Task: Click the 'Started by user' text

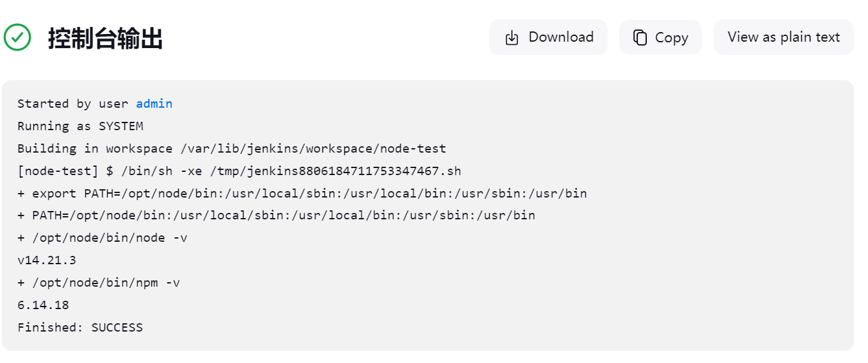Action: (x=74, y=103)
